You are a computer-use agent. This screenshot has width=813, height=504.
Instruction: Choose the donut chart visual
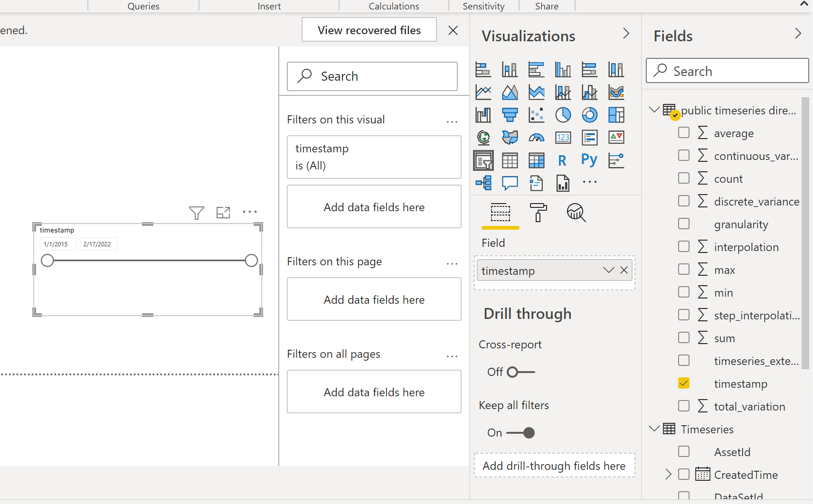(589, 115)
